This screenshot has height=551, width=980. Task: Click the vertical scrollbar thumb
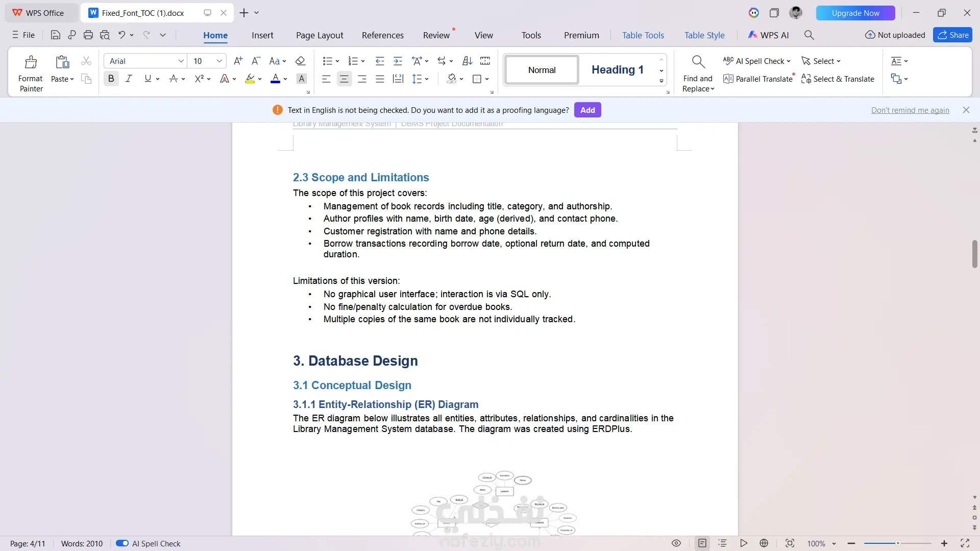coord(974,254)
